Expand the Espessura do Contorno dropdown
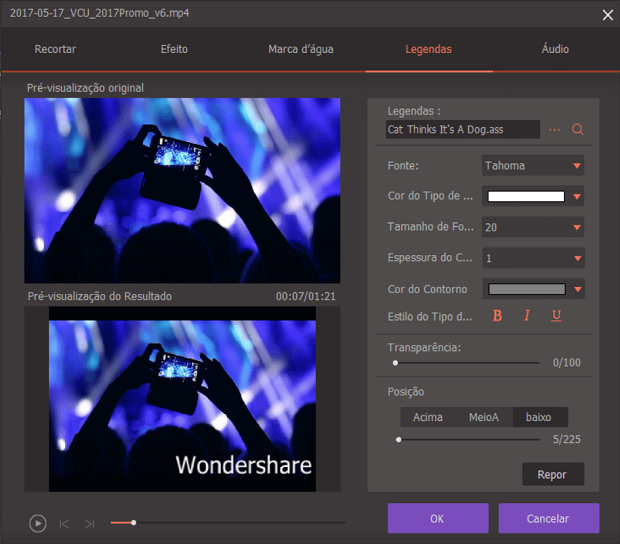This screenshot has width=620, height=544. 532,259
